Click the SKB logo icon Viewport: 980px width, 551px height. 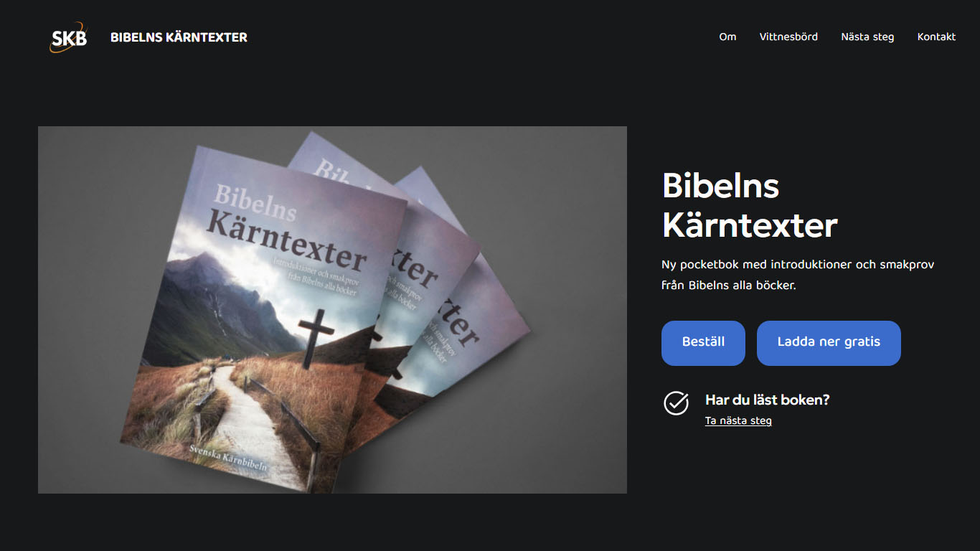pyautogui.click(x=69, y=37)
